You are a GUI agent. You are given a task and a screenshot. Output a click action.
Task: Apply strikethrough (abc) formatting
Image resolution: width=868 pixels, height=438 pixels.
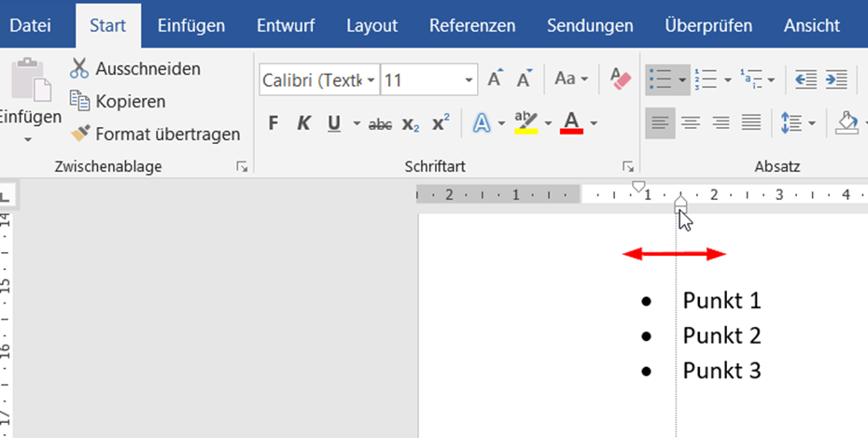(x=380, y=123)
